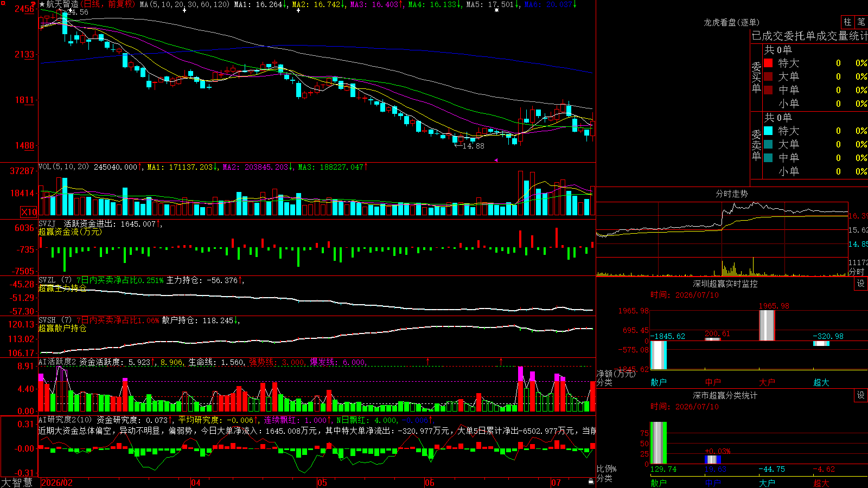This screenshot has height=488, width=868.
Task: Jump to the 05 month marker on the date axis
Action: 322,483
